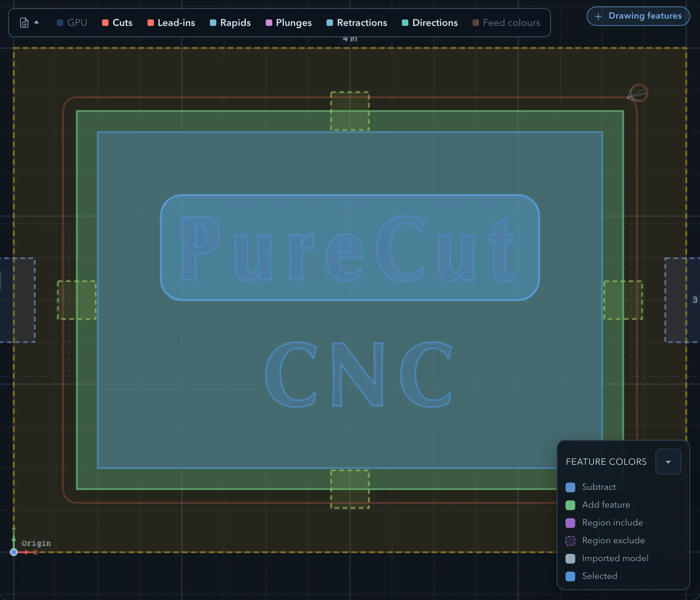Click the Imported model color swatch
This screenshot has height=600, width=700.
click(570, 558)
